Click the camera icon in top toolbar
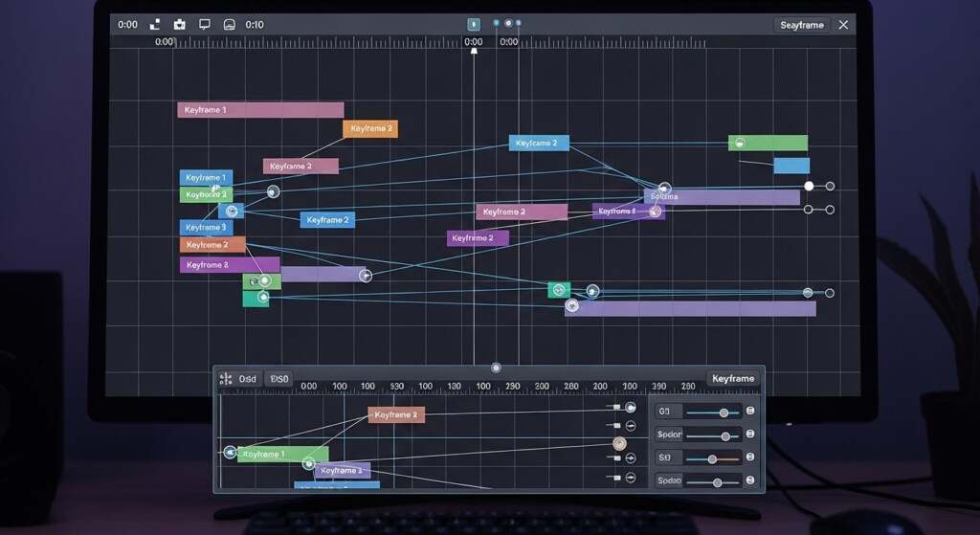Image resolution: width=980 pixels, height=535 pixels. click(179, 24)
